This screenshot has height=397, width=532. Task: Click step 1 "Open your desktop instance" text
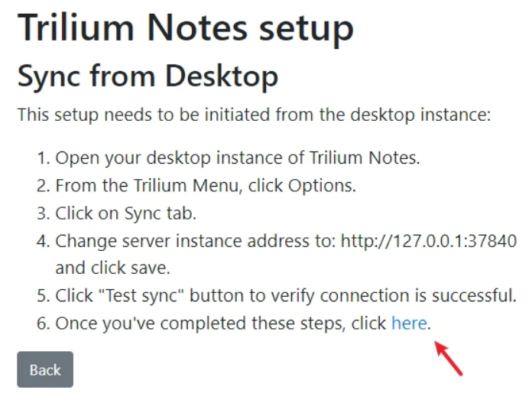(237, 159)
